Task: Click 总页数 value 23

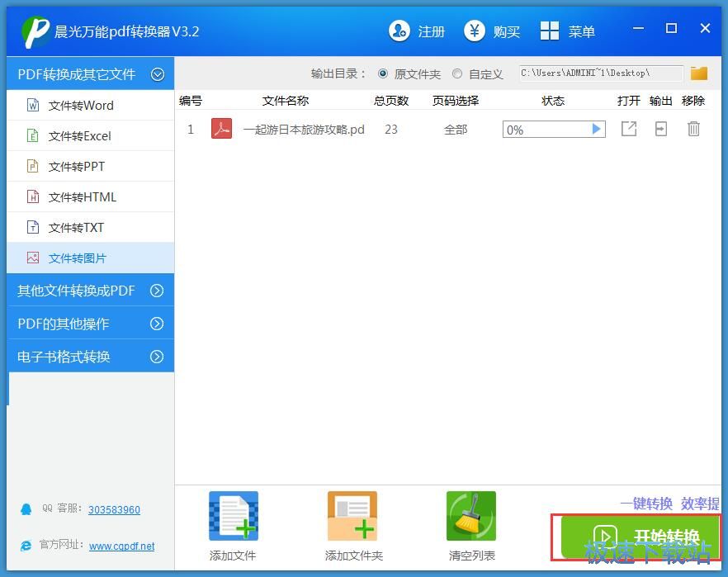Action: point(391,130)
